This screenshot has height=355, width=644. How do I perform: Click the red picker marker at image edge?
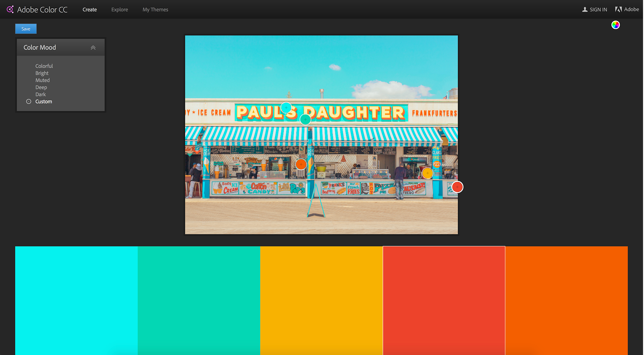pyautogui.click(x=457, y=187)
